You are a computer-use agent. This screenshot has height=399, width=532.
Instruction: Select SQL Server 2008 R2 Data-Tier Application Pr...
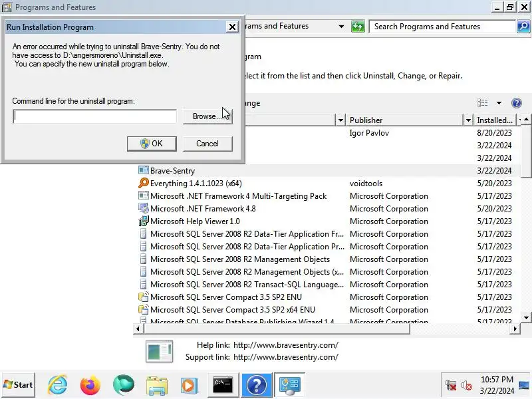click(247, 247)
